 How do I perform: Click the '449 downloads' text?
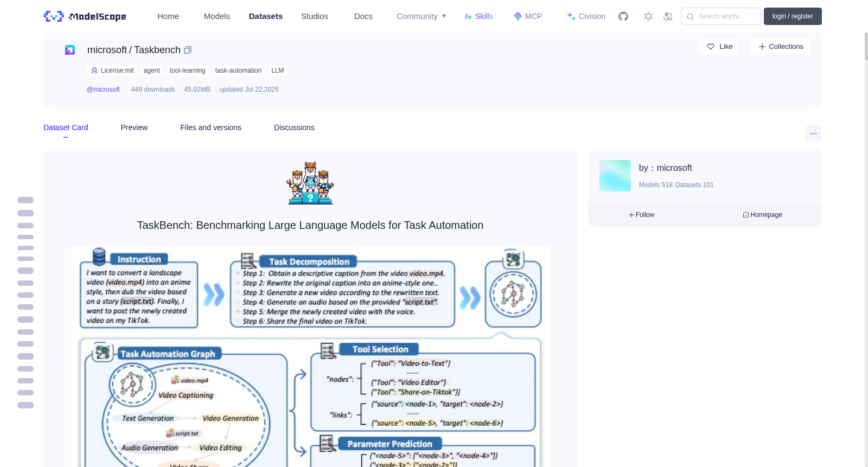pyautogui.click(x=153, y=89)
